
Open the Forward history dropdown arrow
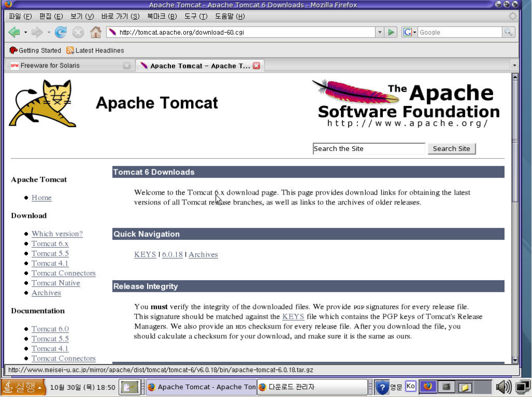(49, 33)
